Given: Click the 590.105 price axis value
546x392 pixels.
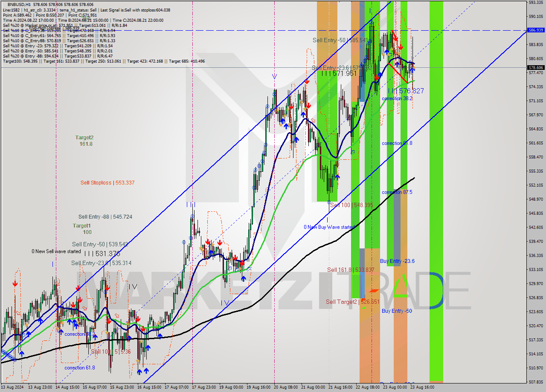Looking at the screenshot, I should (536, 16).
